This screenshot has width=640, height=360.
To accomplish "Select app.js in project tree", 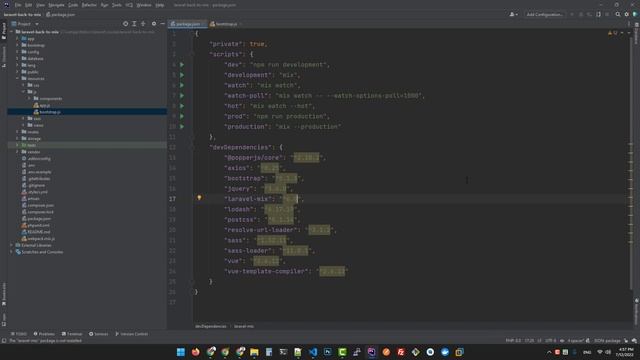I will pos(45,105).
